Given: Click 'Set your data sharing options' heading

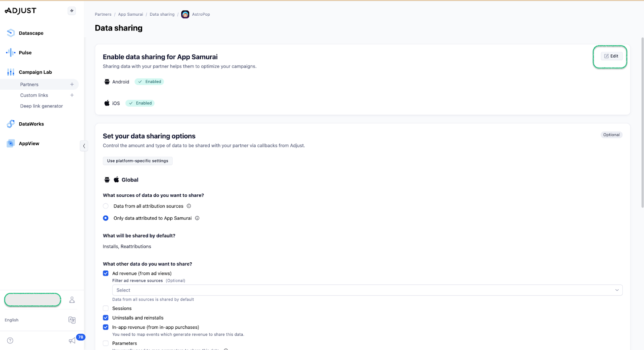Looking at the screenshot, I should pyautogui.click(x=149, y=136).
